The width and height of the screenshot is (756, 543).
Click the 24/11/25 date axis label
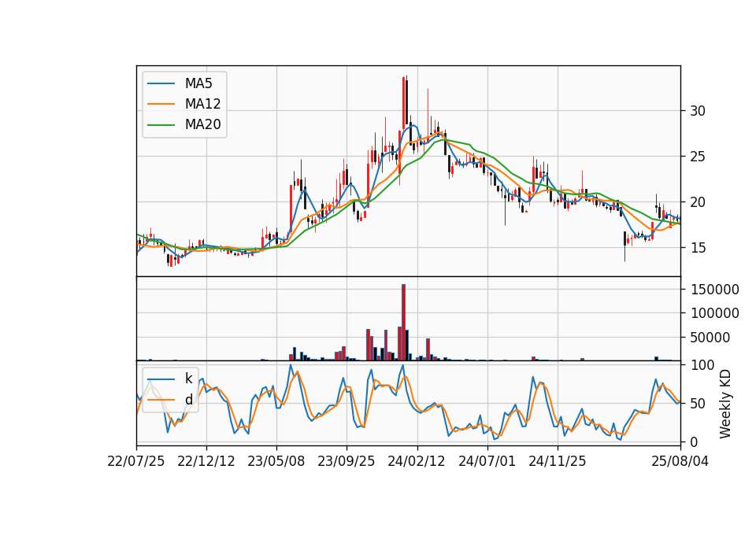558,461
